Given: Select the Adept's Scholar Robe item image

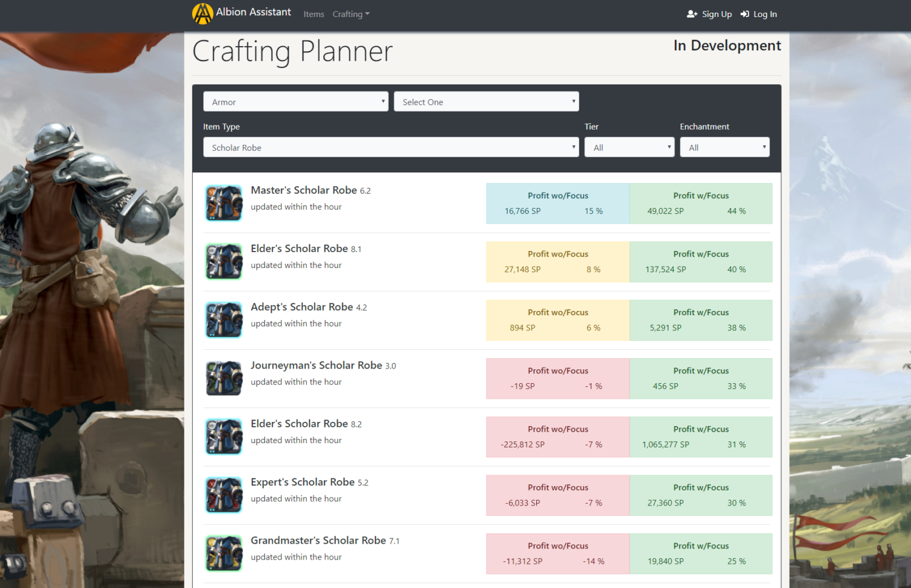Looking at the screenshot, I should tap(223, 319).
